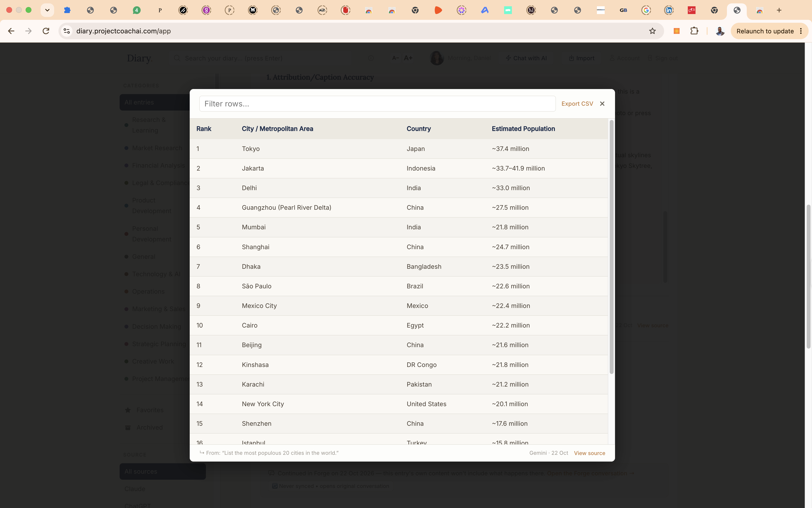Open View source link in modal footer
Viewport: 812px width, 508px height.
point(589,453)
